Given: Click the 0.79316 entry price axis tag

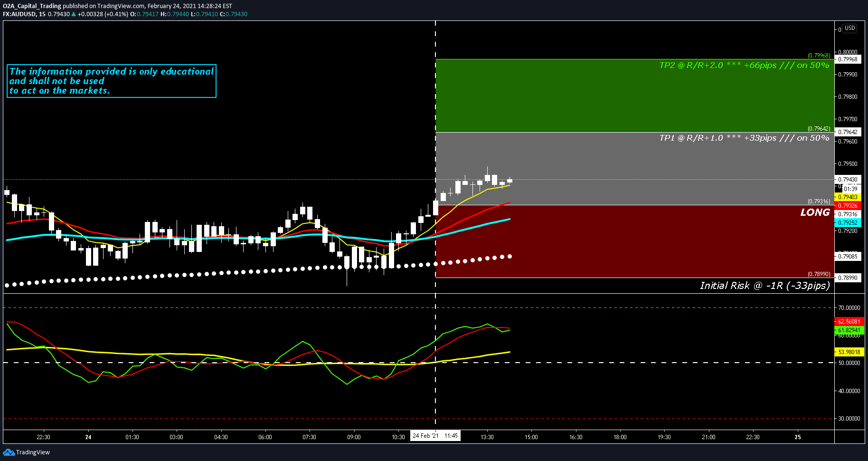Looking at the screenshot, I should (x=848, y=214).
